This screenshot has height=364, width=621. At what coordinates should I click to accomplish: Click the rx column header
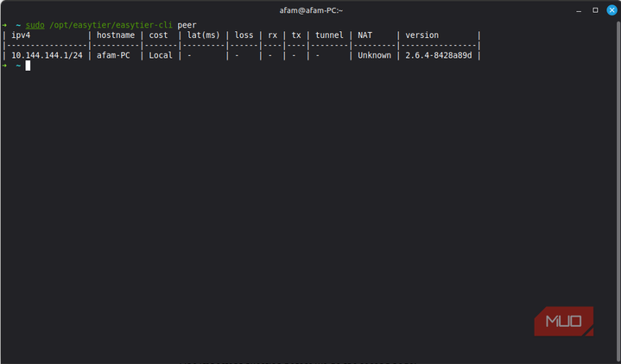(272, 35)
